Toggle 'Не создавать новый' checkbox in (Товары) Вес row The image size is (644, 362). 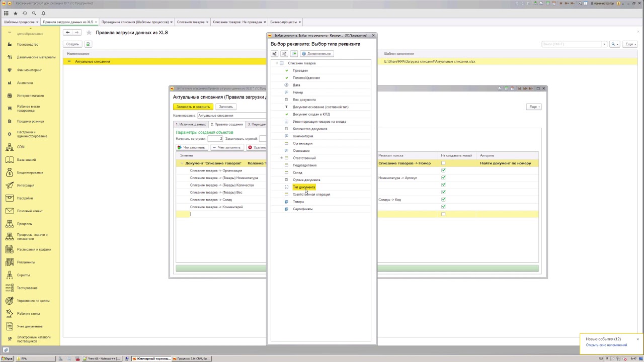pyautogui.click(x=443, y=192)
